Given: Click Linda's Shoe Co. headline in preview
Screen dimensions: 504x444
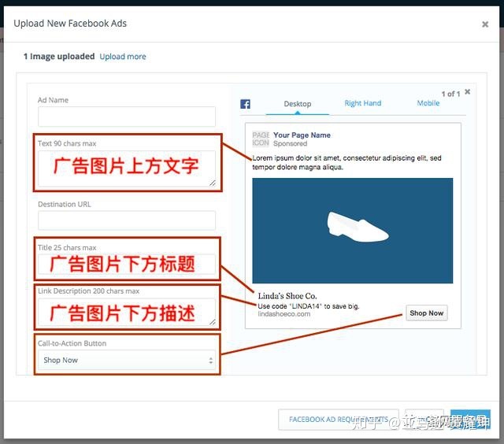Looking at the screenshot, I should 287,296.
